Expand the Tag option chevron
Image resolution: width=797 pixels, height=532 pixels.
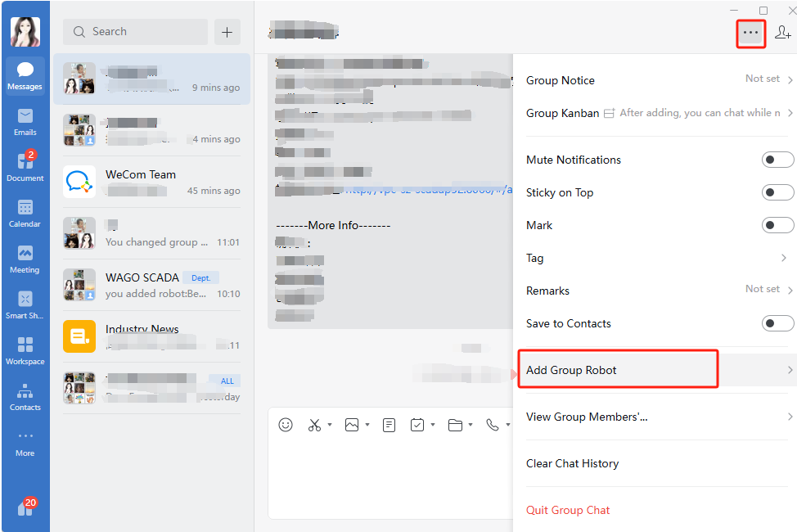click(x=784, y=258)
